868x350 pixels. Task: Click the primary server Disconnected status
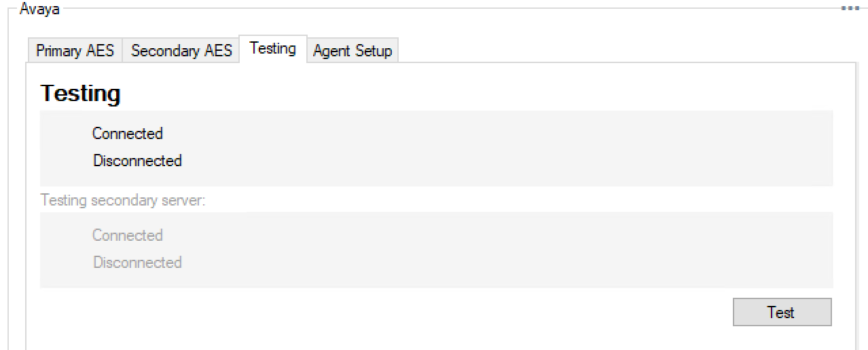coord(137,161)
